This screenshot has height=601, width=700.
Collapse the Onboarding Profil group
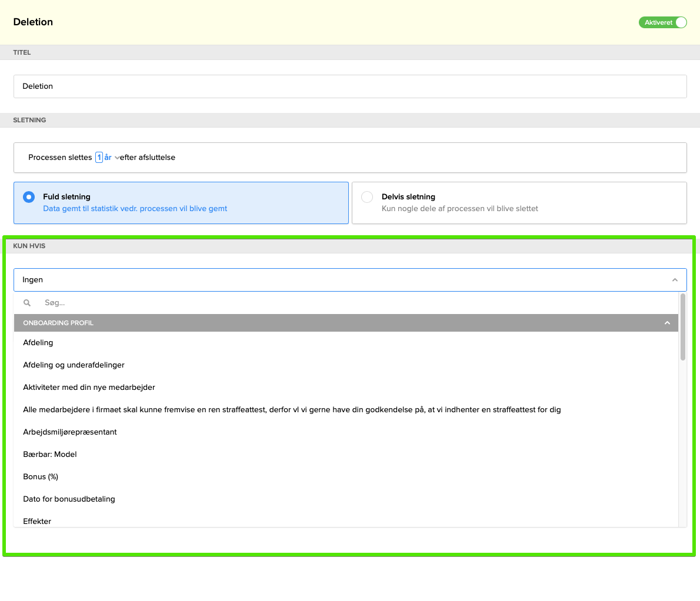coord(667,323)
